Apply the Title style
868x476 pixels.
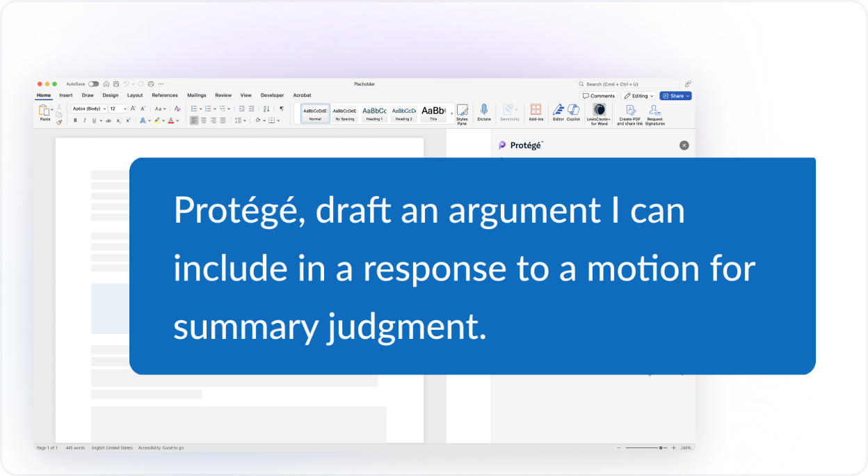click(433, 113)
